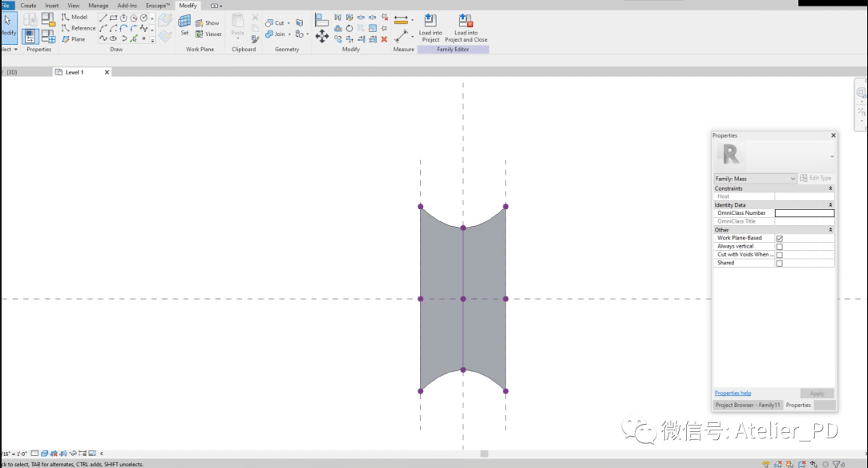Enable Always vertical checkbox
This screenshot has height=468, width=868.
point(779,247)
